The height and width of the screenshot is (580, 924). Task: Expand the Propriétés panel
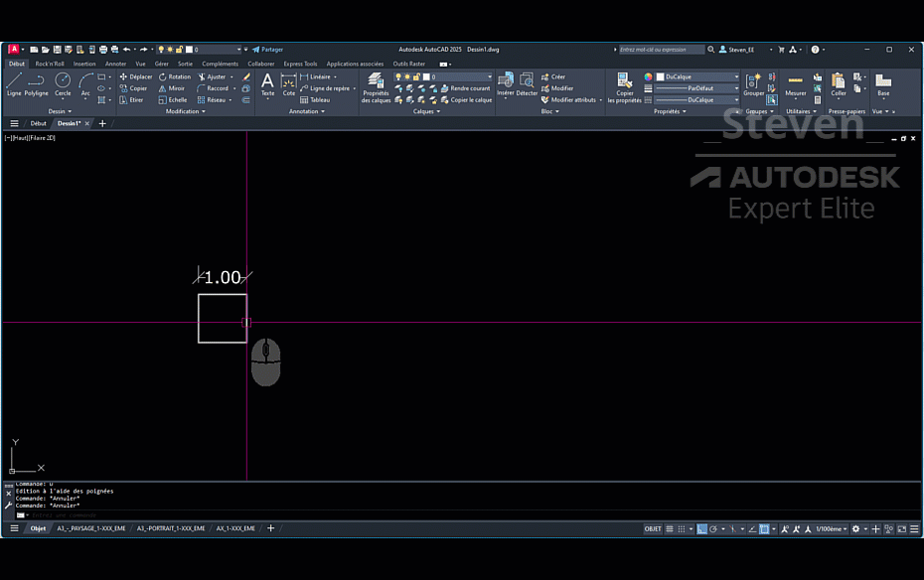point(670,111)
